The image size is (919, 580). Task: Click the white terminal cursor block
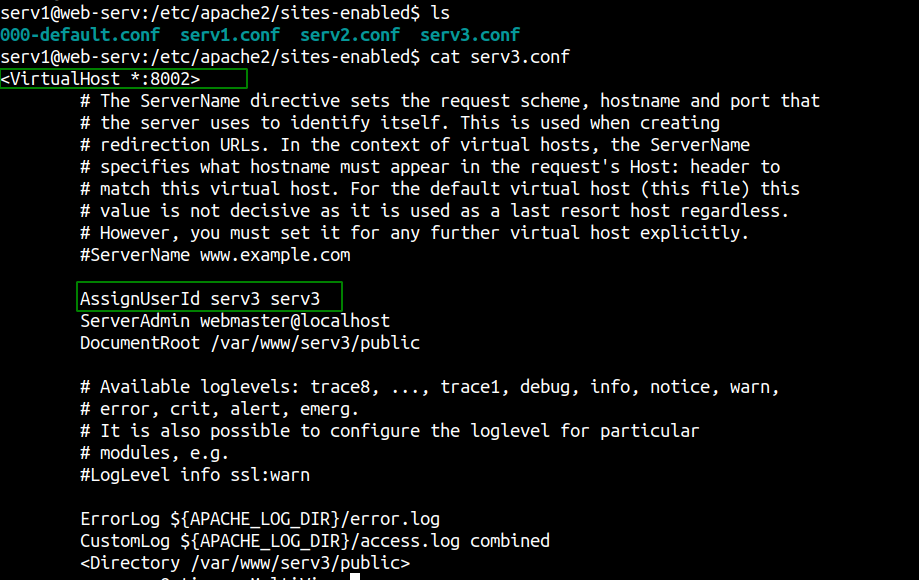pos(355,576)
